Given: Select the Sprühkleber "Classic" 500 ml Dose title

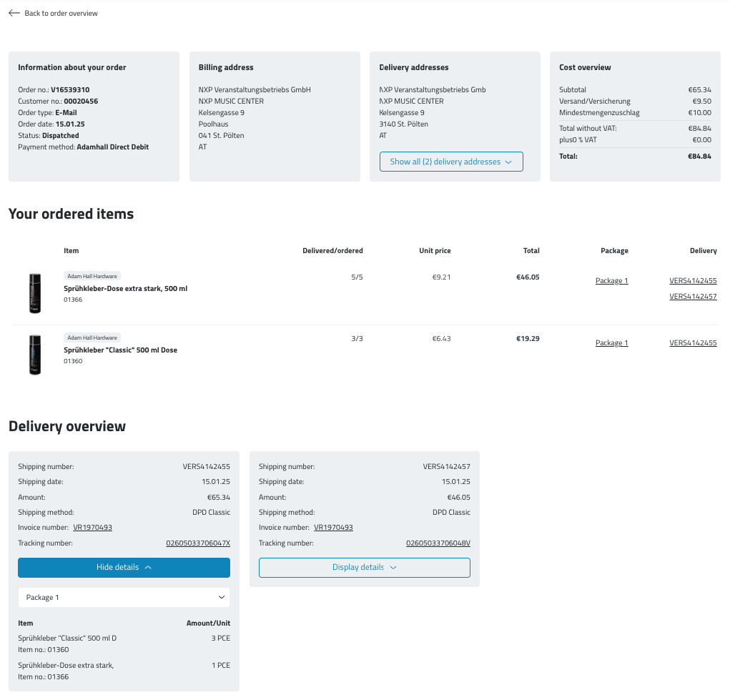Looking at the screenshot, I should point(120,350).
